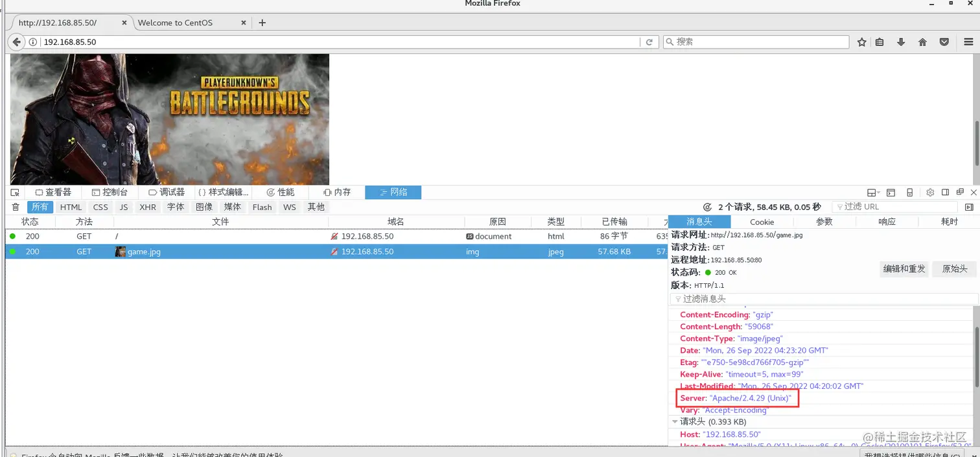Viewport: 980px width, 457px height.
Task: Open the split console toolbox icon
Action: point(891,192)
